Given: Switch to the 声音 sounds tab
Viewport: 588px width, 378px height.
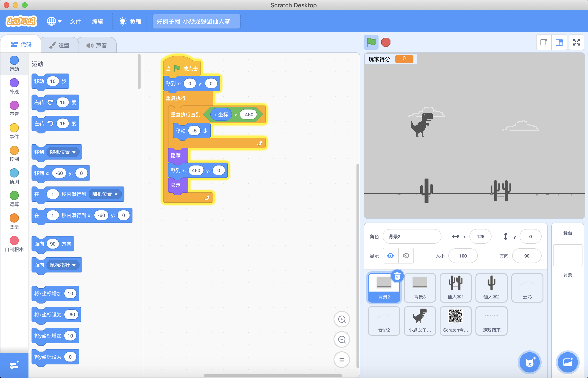Looking at the screenshot, I should (x=97, y=45).
